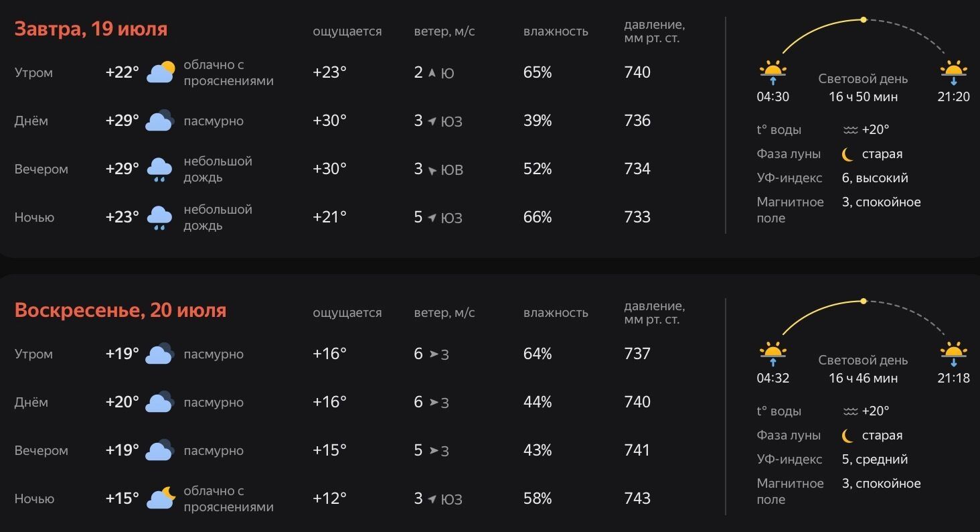Click the sun position dot on tomorrow's daylight arc
980x532 pixels.
(864, 20)
